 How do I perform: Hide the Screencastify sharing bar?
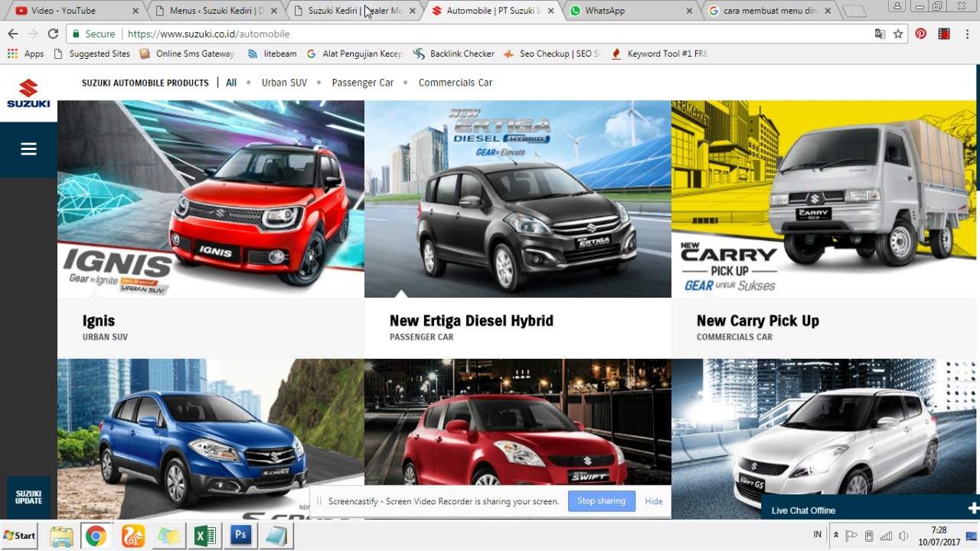[x=653, y=501]
